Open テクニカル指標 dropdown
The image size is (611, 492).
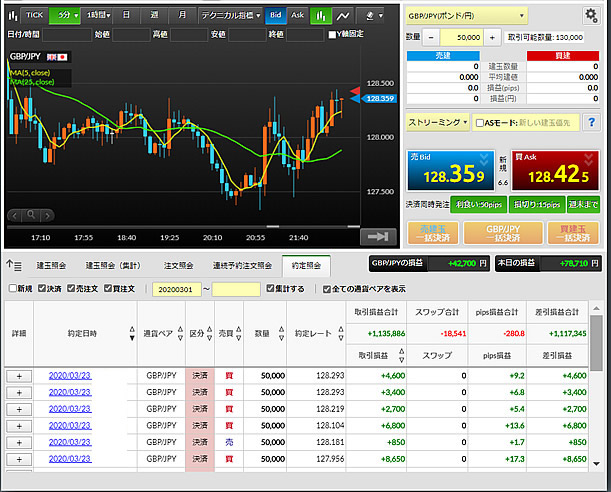[x=230, y=16]
